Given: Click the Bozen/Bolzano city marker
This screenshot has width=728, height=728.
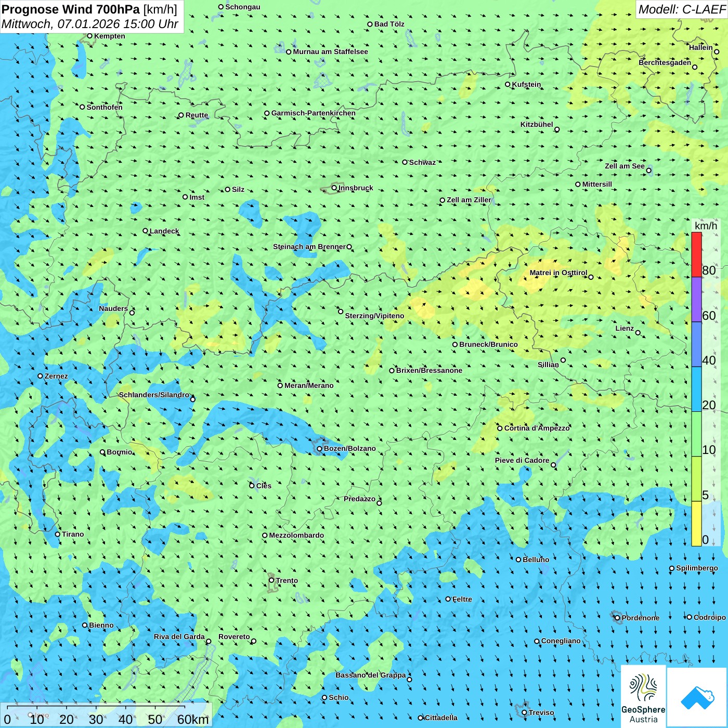Looking at the screenshot, I should click(x=320, y=448).
